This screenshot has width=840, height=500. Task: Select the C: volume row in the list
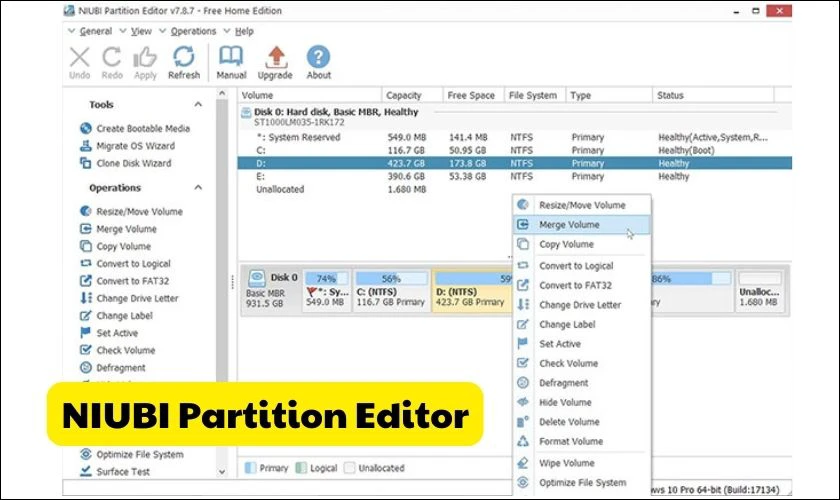[x=514, y=150]
